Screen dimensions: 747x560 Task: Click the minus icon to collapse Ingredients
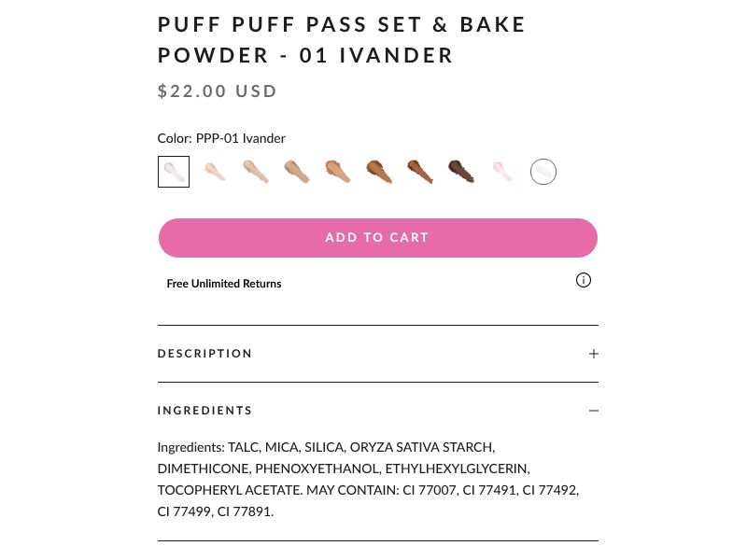tap(594, 410)
